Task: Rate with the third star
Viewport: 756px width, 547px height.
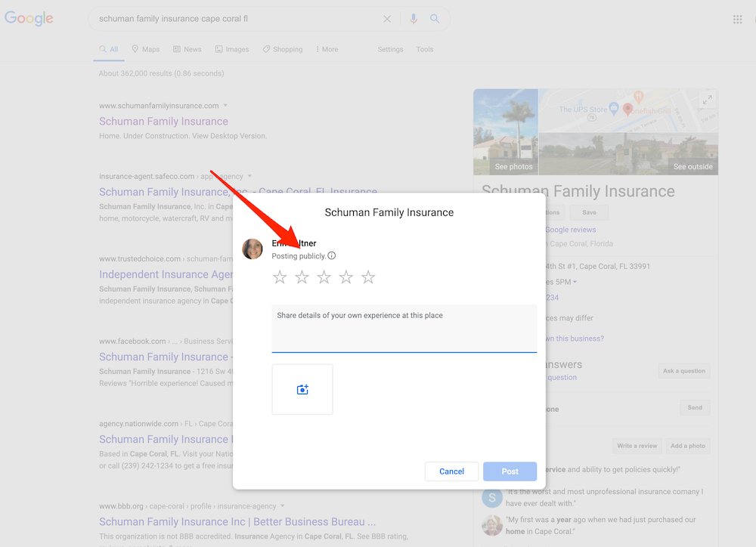Action: 324,277
